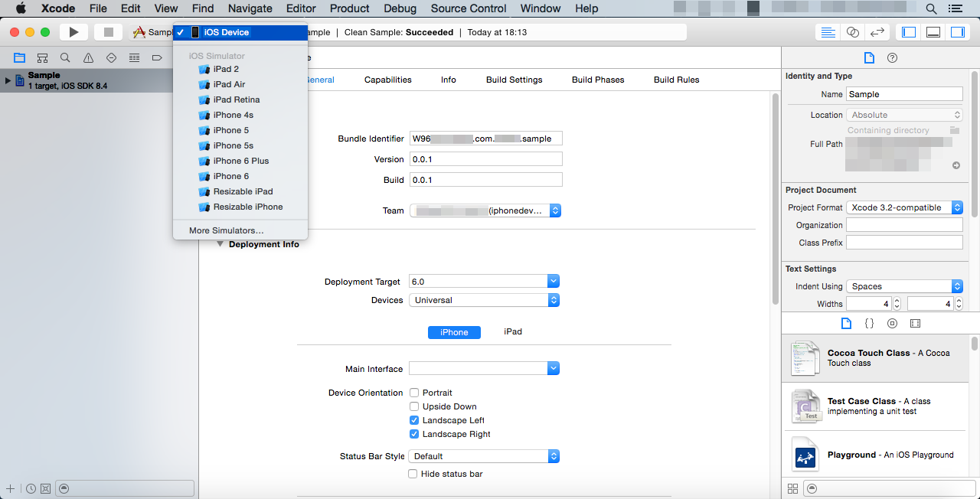
Task: Toggle the Utilities panel visibility
Action: click(958, 32)
